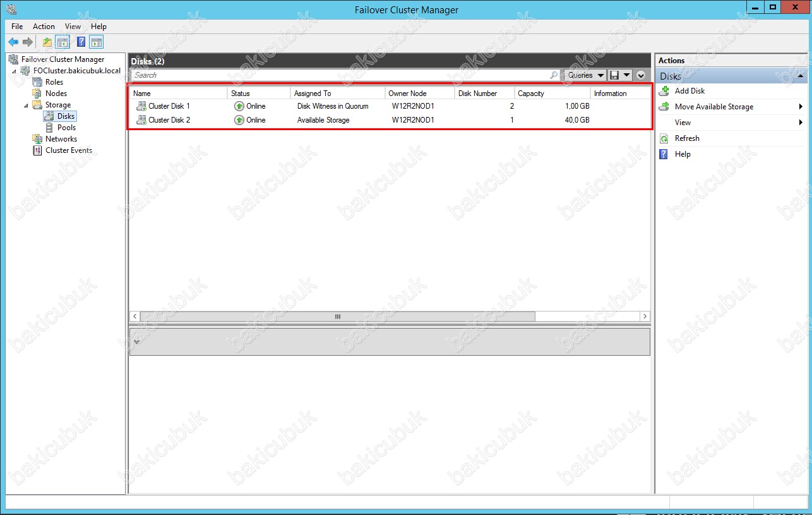Open the Move Available Storage submenu arrow

coord(801,107)
